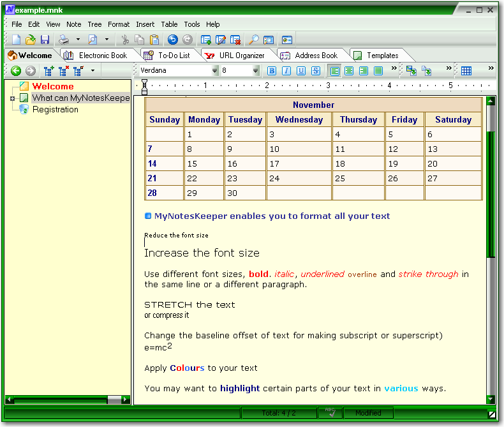504x427 pixels.
Task: Open the font size 8 dropdown
Action: click(x=256, y=70)
